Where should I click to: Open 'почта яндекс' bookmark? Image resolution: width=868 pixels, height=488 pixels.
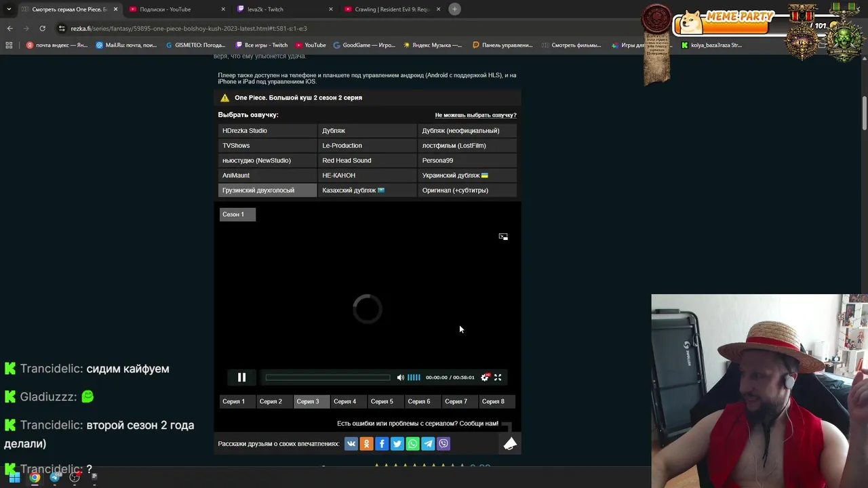point(57,45)
